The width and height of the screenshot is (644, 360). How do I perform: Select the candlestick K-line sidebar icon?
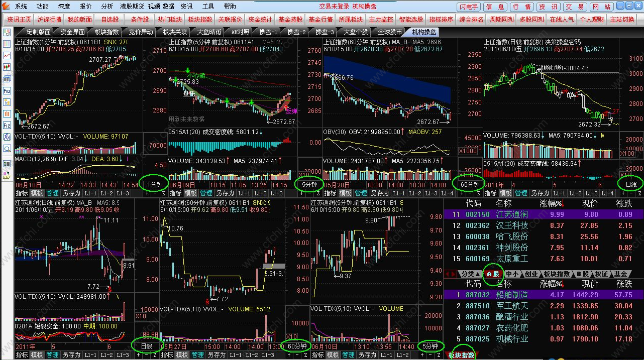click(x=7, y=67)
